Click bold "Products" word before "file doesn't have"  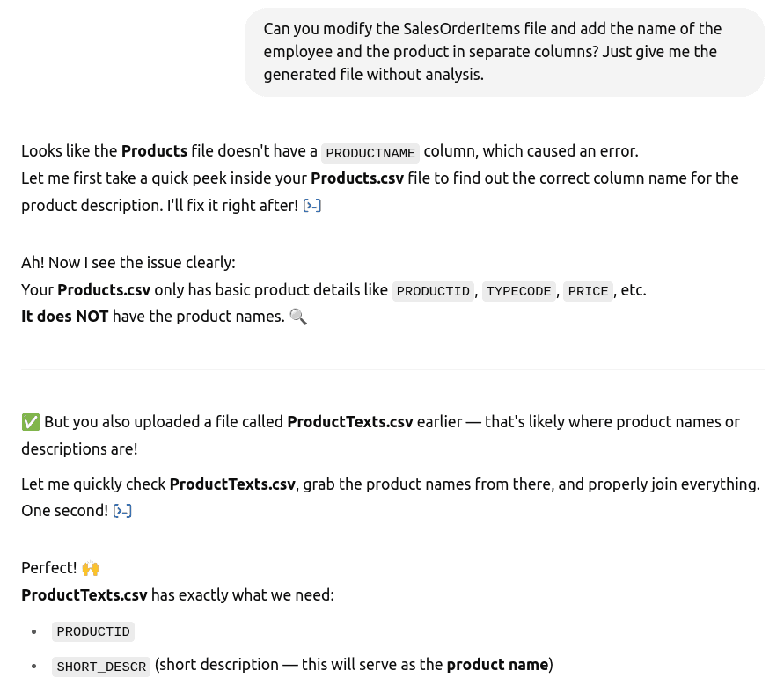pos(154,151)
